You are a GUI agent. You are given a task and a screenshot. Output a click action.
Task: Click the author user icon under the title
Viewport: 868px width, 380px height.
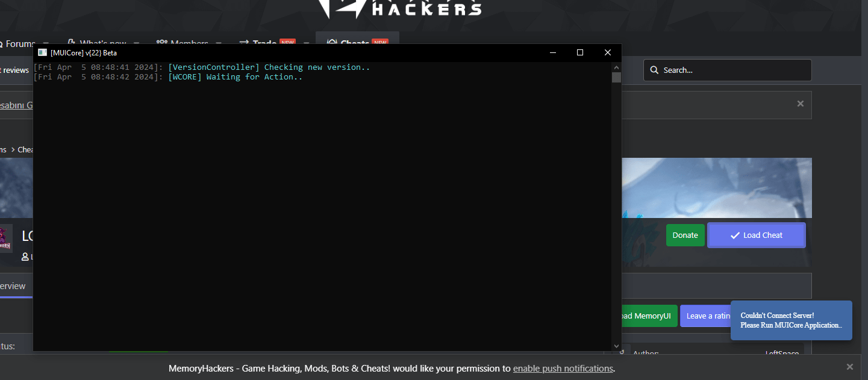pos(25,257)
